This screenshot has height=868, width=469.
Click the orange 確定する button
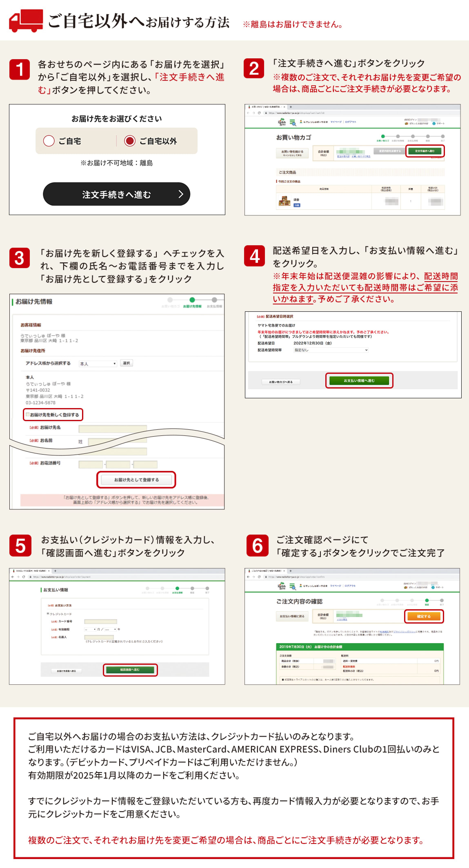(423, 616)
